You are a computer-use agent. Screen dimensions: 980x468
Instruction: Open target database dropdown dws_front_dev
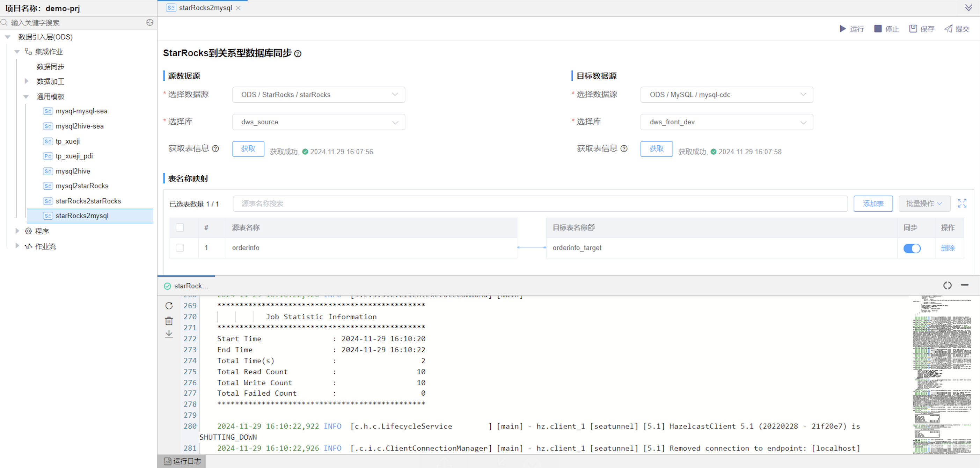coord(726,122)
